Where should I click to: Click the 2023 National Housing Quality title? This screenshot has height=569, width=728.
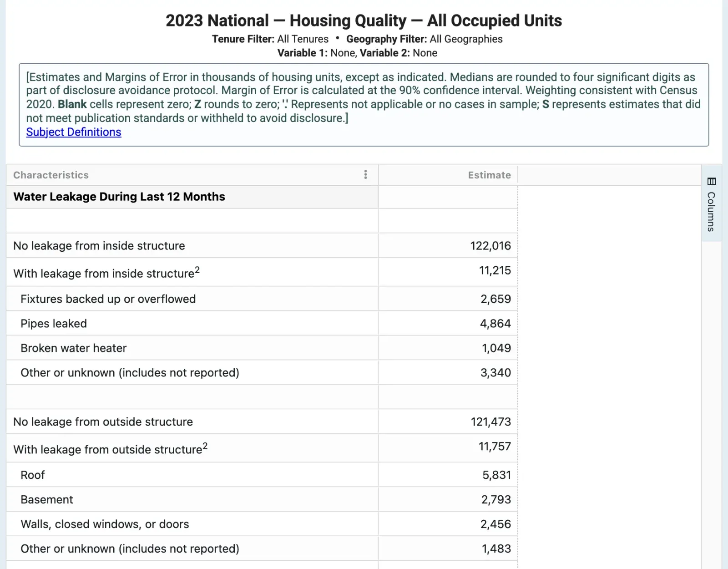click(x=364, y=20)
